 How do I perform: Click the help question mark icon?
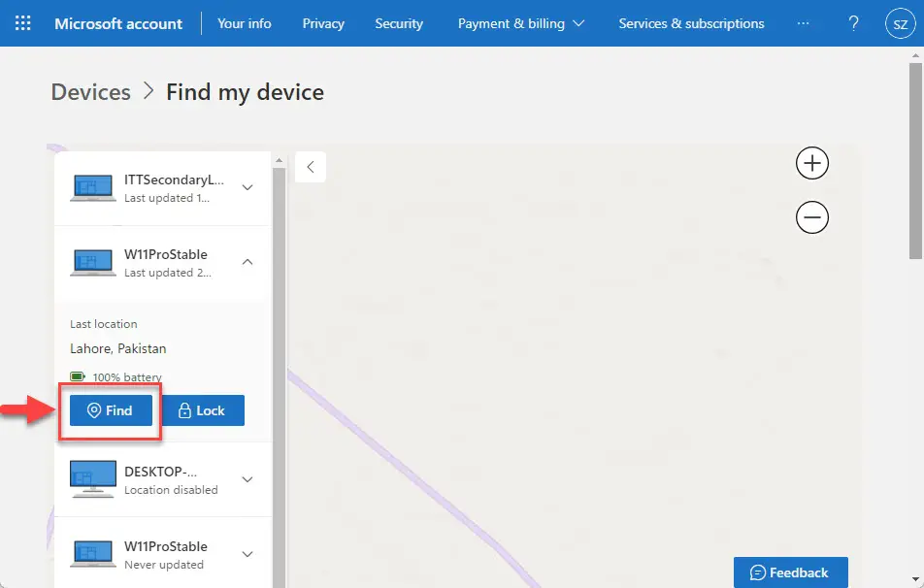tap(853, 23)
